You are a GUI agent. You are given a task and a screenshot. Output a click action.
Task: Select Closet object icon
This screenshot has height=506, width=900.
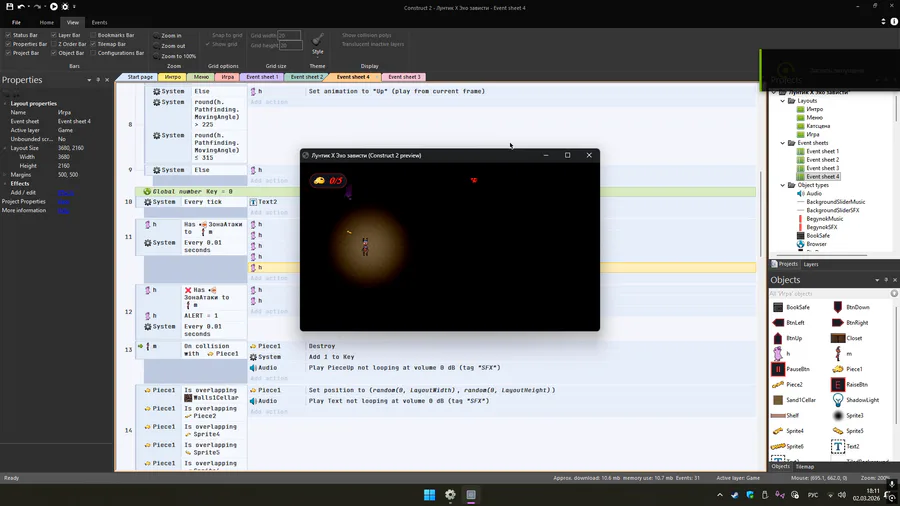pyautogui.click(x=837, y=338)
